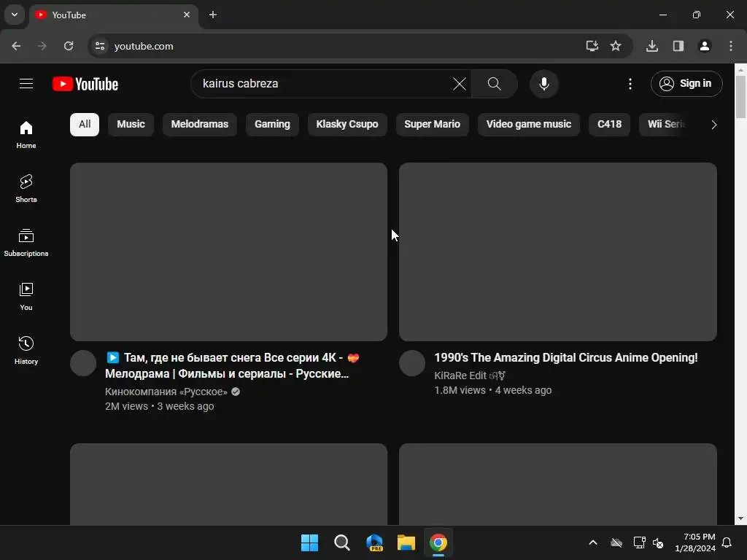Open the Chrome three-dot menu
Viewport: 747px width, 560px height.
(731, 46)
